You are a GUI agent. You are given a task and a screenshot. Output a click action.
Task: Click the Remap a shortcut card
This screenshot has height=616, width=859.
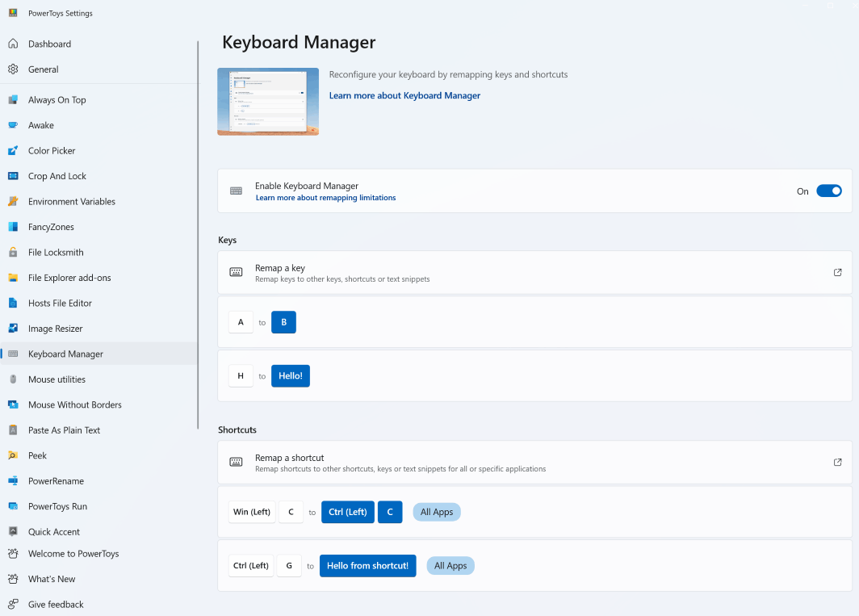pyautogui.click(x=534, y=462)
